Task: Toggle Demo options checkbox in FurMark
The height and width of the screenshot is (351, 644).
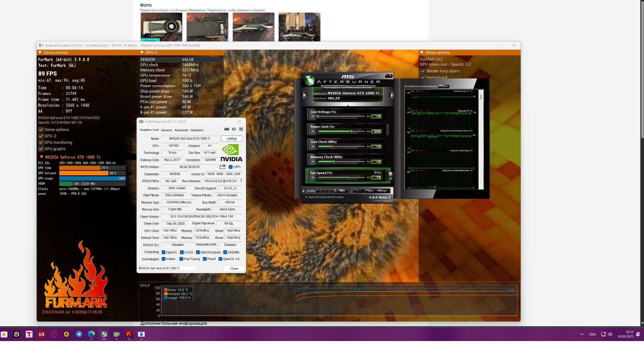Action: coord(41,129)
